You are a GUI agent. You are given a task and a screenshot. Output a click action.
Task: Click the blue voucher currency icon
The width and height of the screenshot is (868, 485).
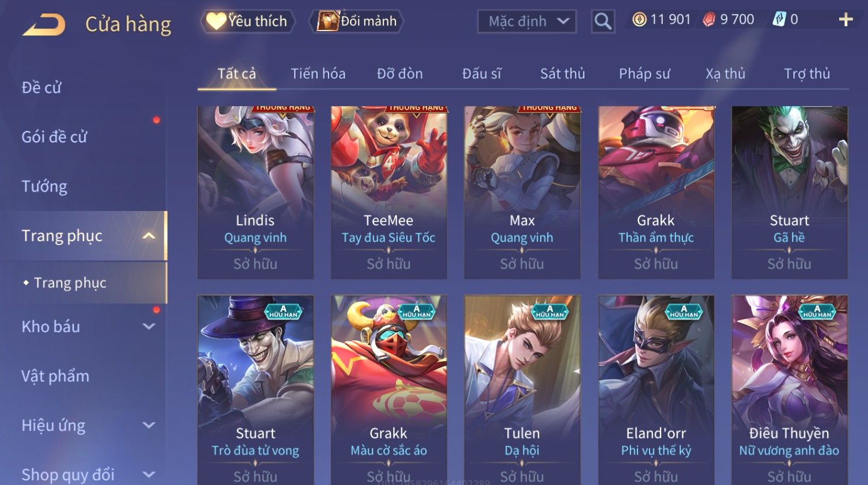779,20
